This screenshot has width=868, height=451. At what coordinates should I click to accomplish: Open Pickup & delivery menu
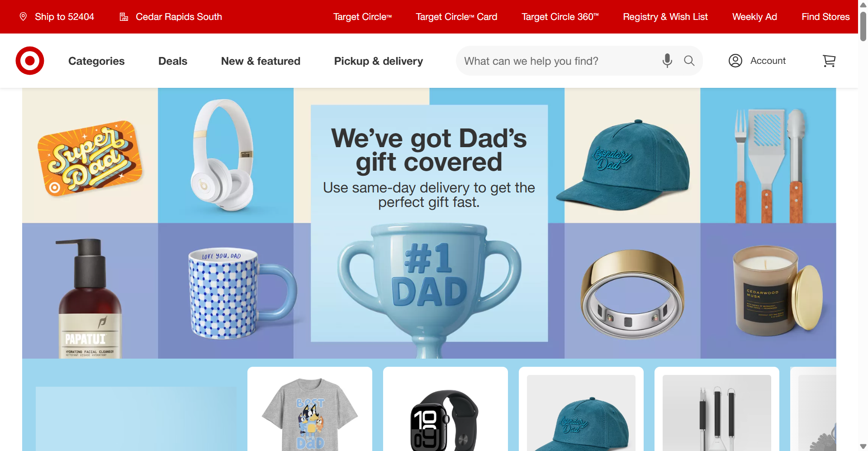point(379,61)
